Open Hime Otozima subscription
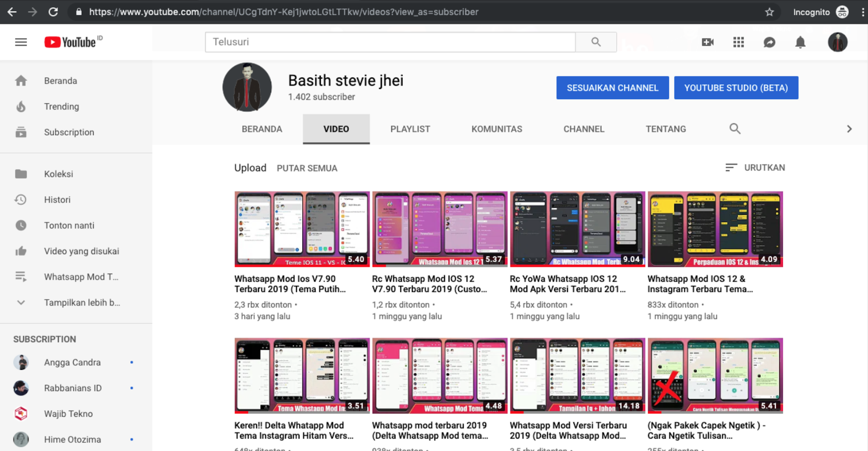 76,440
